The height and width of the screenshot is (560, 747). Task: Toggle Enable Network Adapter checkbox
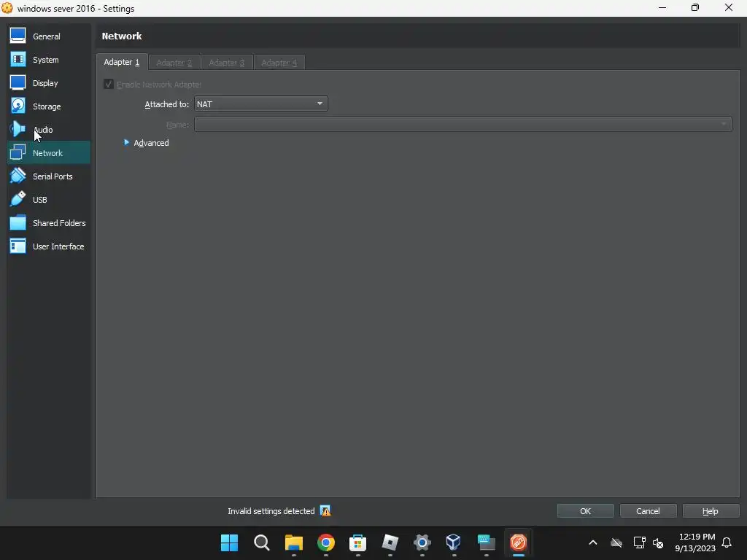click(109, 85)
